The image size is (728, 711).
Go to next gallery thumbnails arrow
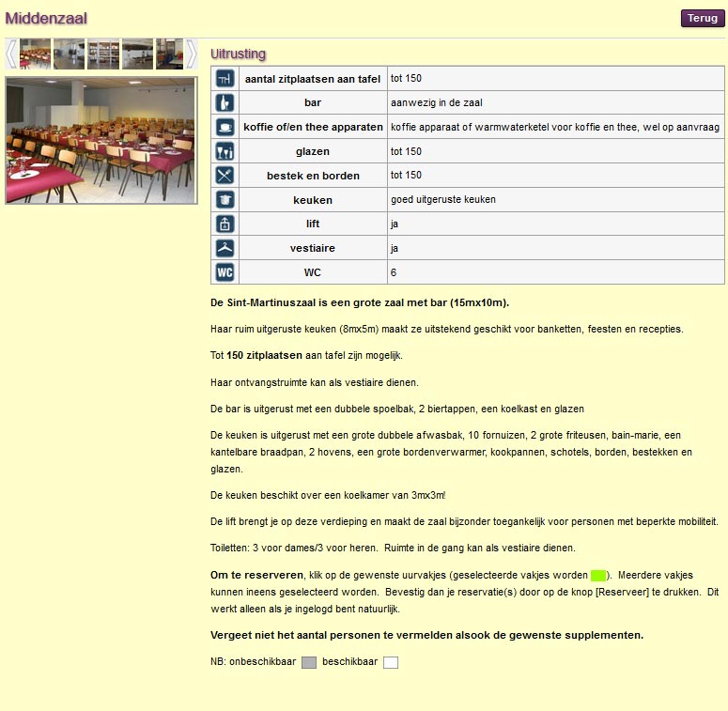(192, 54)
